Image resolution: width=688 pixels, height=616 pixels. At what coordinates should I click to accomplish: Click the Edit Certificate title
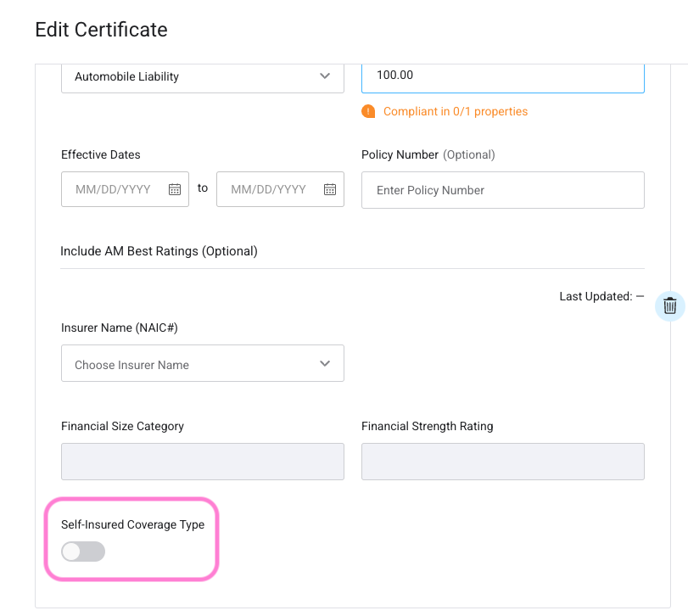[x=101, y=30]
